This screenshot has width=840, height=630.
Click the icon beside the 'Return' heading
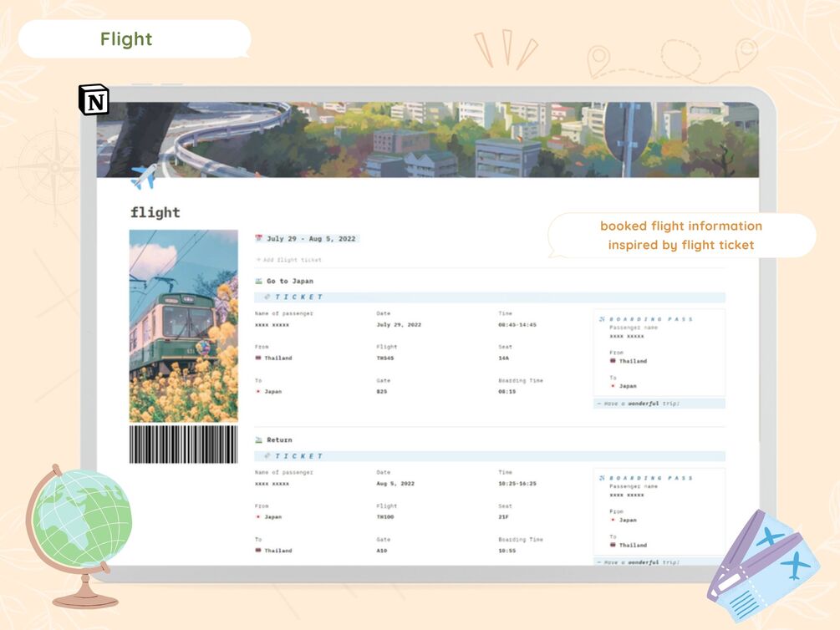click(x=259, y=439)
